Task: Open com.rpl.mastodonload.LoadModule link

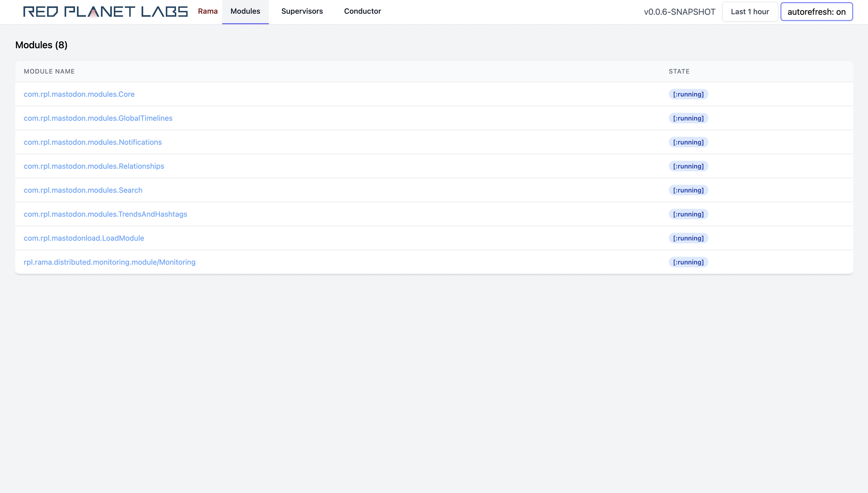Action: point(84,238)
